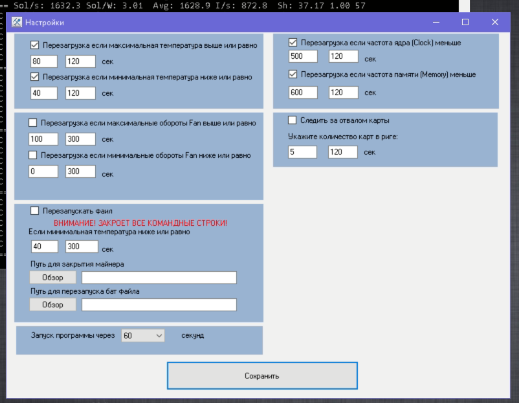The height and width of the screenshot is (403, 519).
Task: Focus seconds field beside Fan value 100
Action: tap(80, 139)
